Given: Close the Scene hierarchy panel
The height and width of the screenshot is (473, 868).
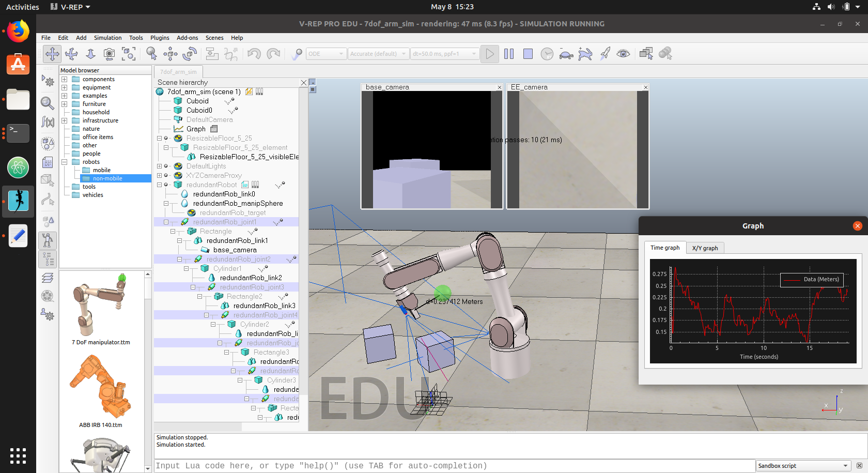Looking at the screenshot, I should (304, 83).
